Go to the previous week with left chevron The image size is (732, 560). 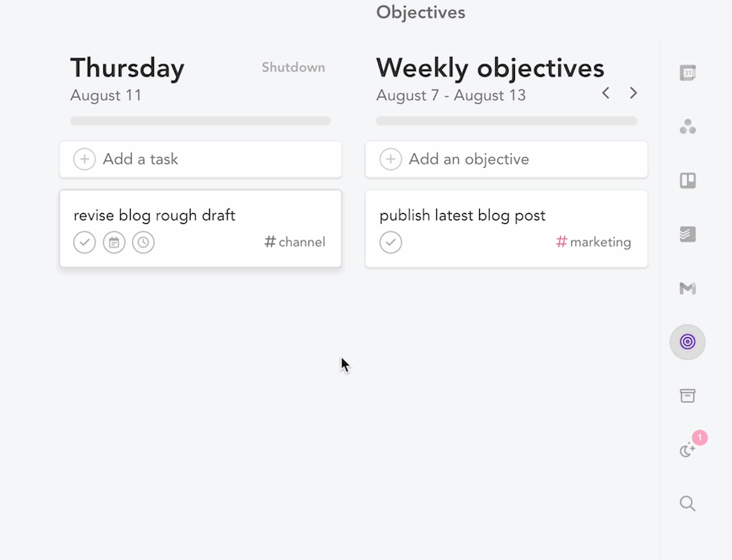coord(606,93)
